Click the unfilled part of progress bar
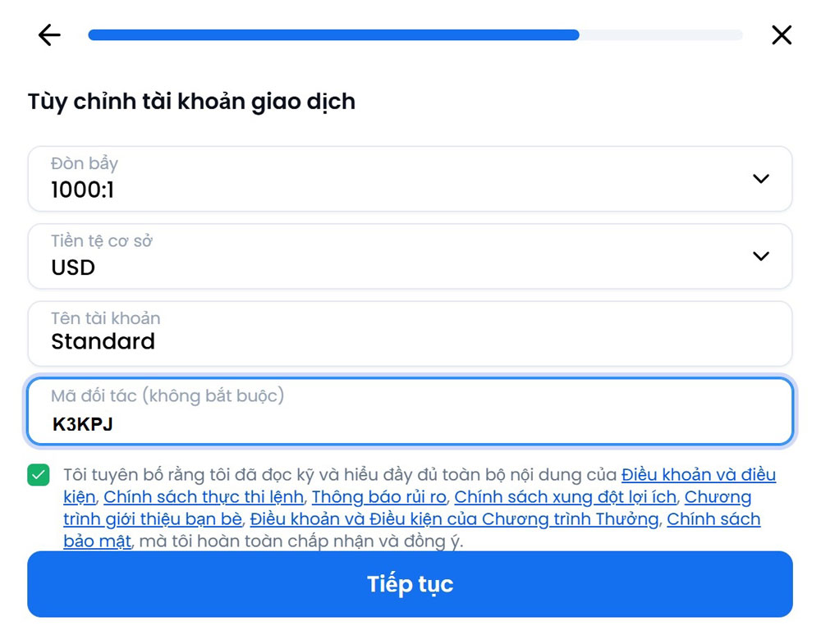The width and height of the screenshot is (821, 644). (660, 35)
